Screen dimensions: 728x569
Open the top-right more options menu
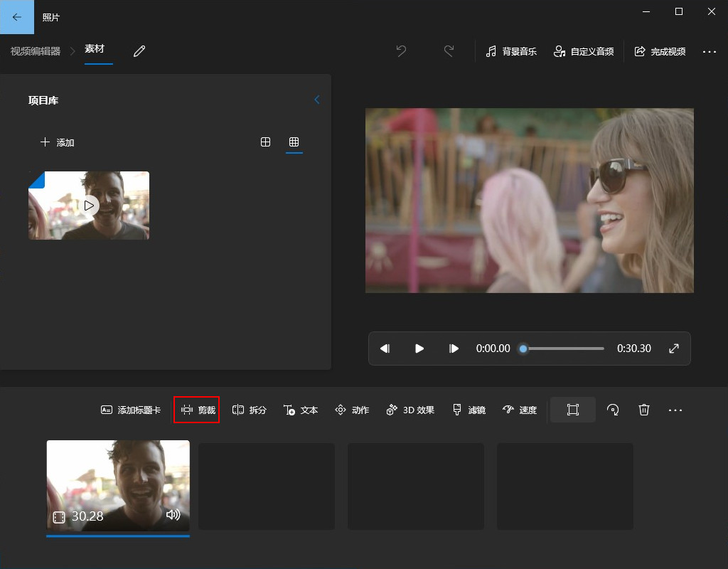(x=710, y=51)
